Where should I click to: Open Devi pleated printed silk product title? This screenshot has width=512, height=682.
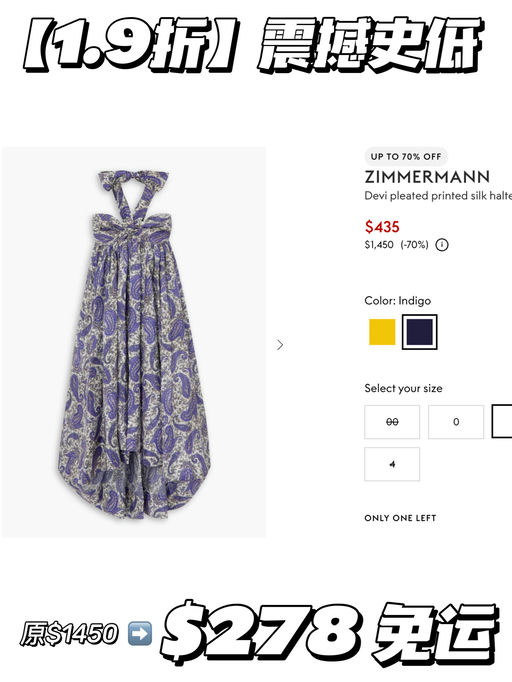pyautogui.click(x=438, y=196)
